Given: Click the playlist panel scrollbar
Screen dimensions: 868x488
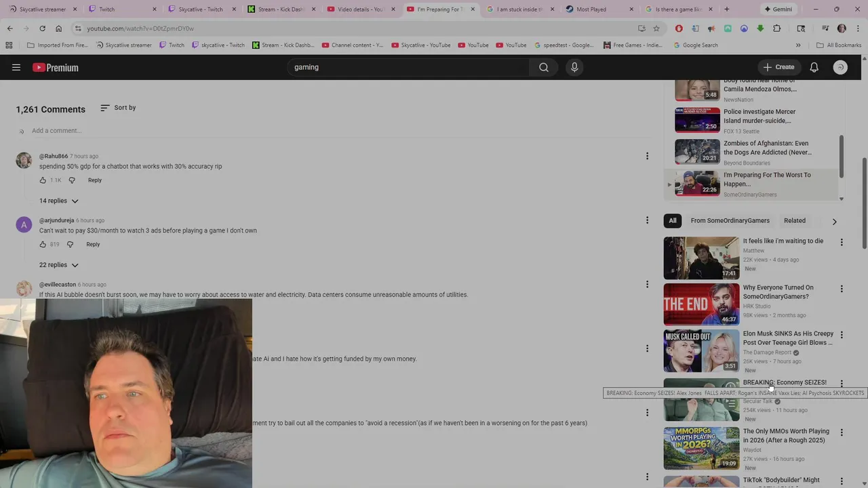Looking at the screenshot, I should 842,156.
